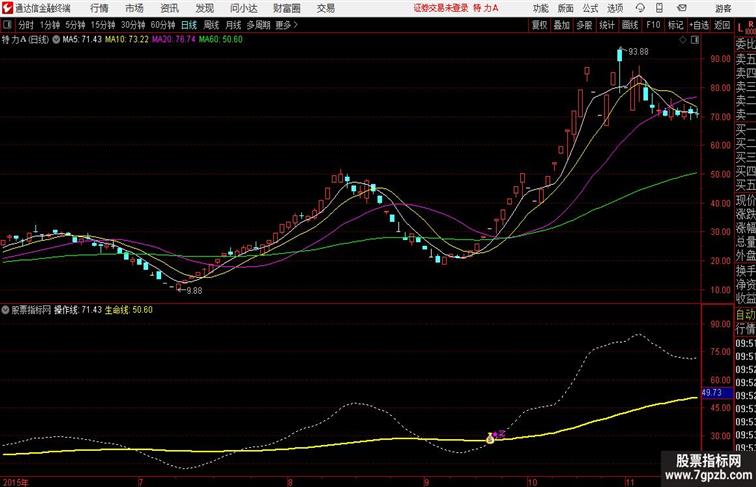Open the envelope message icon
This screenshot has height=487, width=756.
click(682, 8)
